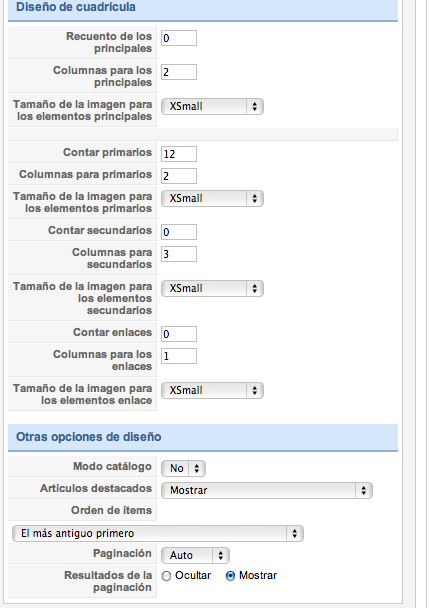Click the Columnas para secundarios field

coord(179,254)
